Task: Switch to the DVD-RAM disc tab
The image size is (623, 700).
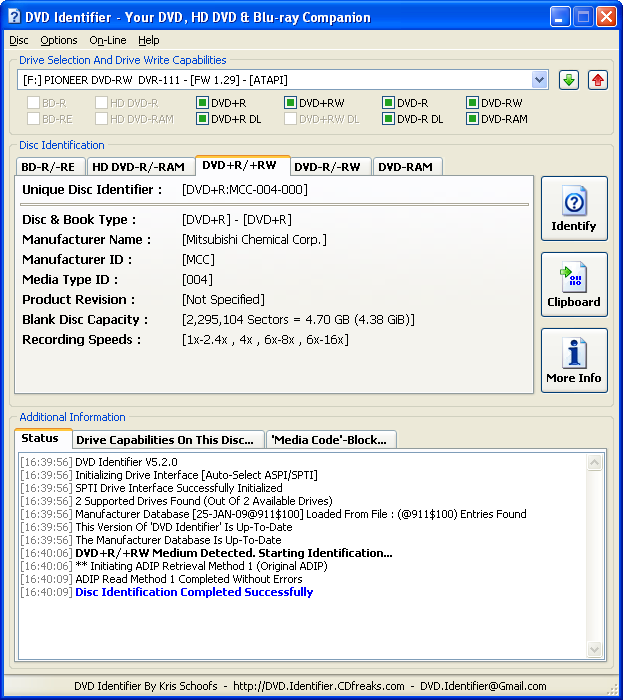Action: click(x=406, y=167)
